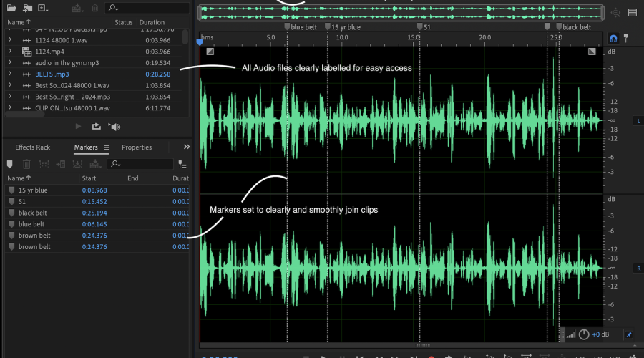Screen dimensions: 644x358
Task: Click the loop playback icon in Files panel
Action: click(x=96, y=127)
